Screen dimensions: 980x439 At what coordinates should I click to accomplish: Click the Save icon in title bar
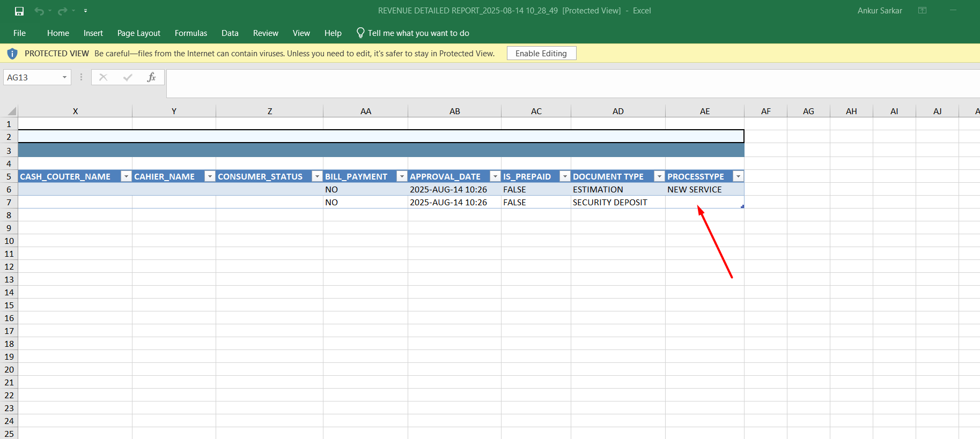(x=19, y=11)
